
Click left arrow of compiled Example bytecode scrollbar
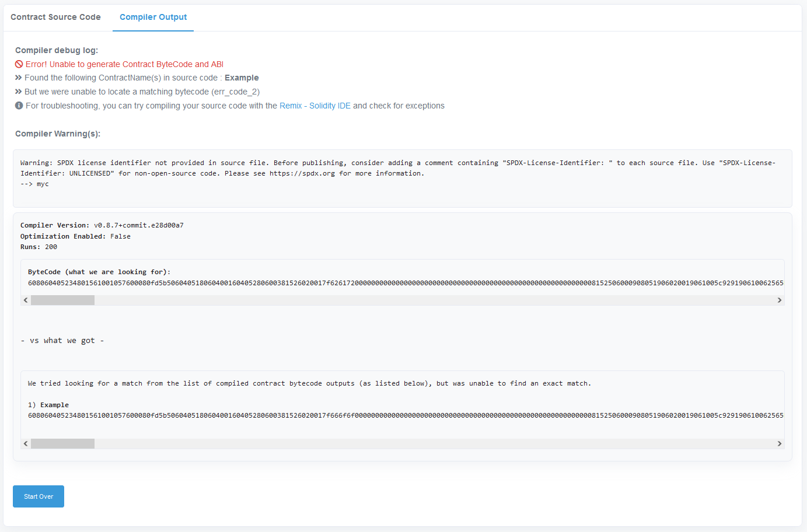tap(26, 444)
